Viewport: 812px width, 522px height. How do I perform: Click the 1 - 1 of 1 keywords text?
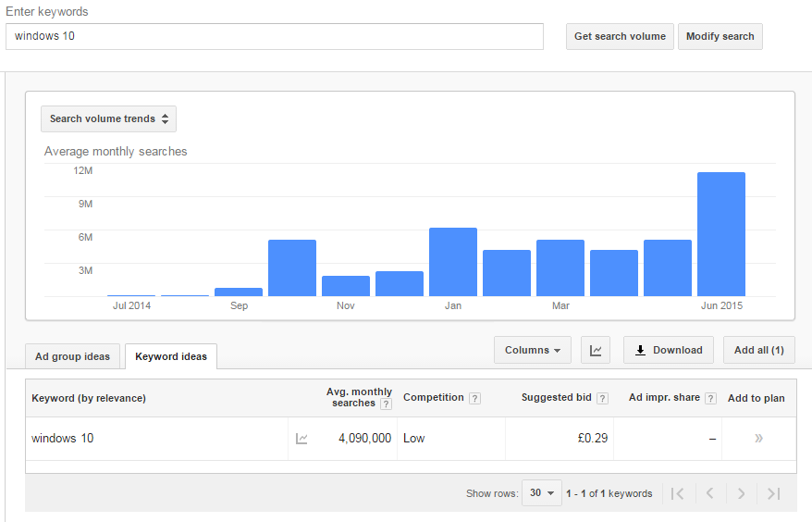[609, 493]
